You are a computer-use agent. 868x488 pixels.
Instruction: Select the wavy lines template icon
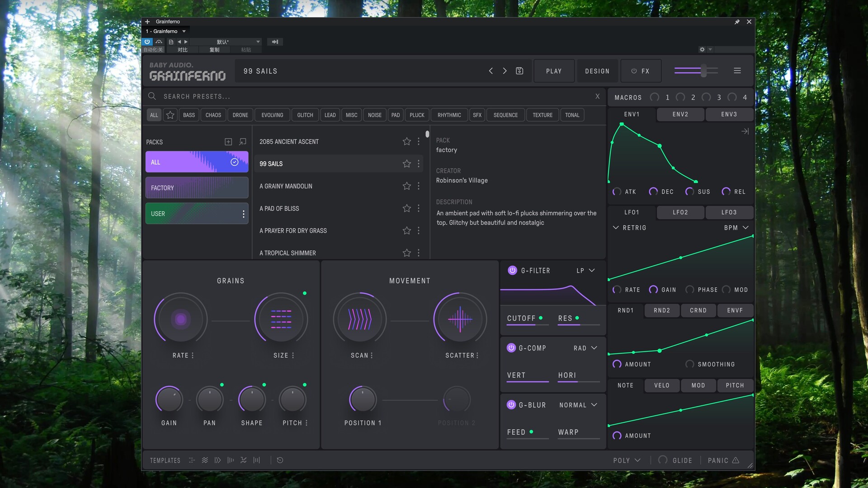[205, 460]
